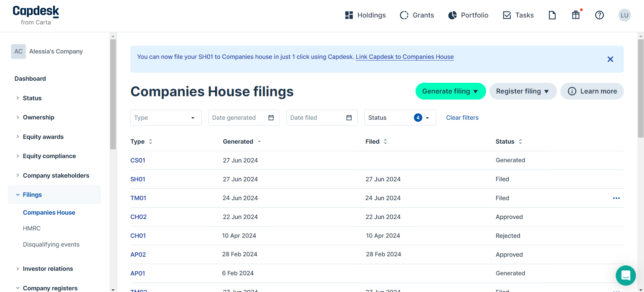The height and width of the screenshot is (292, 644).
Task: Open the Status filter dropdown
Action: pyautogui.click(x=400, y=118)
